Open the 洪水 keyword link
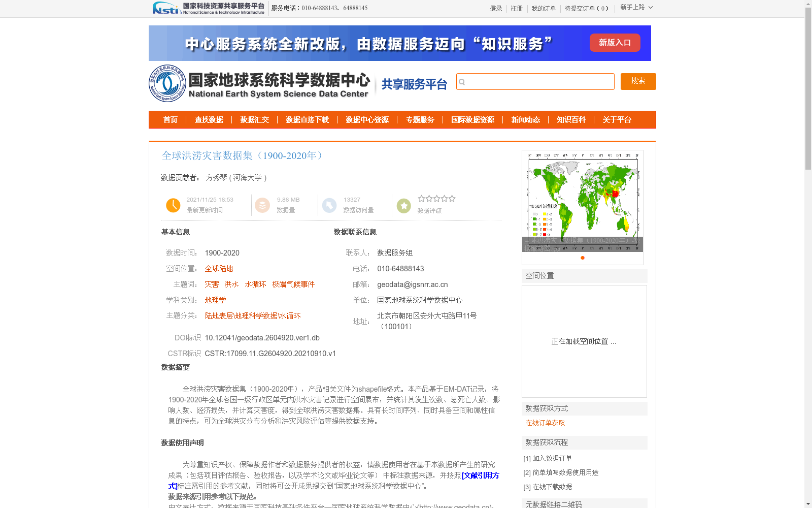Image resolution: width=812 pixels, height=508 pixels. 231,284
